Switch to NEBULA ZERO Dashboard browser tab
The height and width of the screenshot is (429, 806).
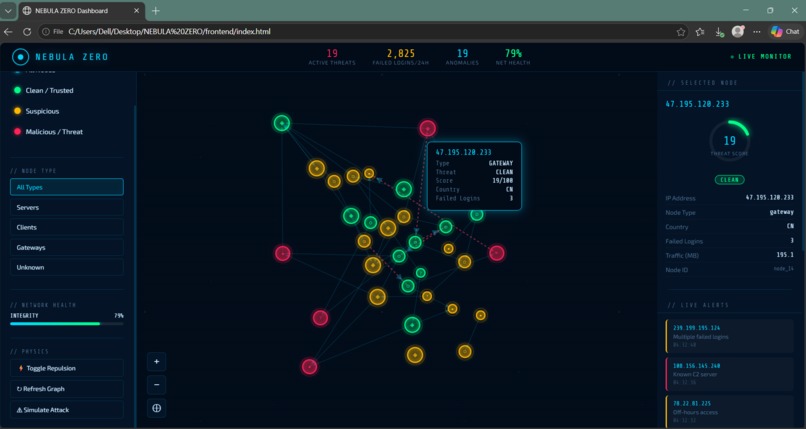coord(81,11)
